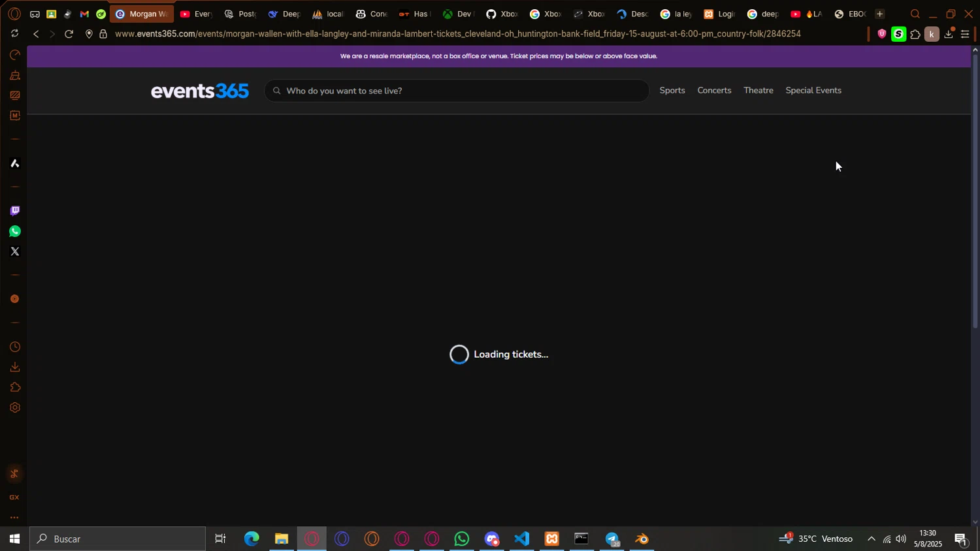The height and width of the screenshot is (551, 980).
Task: Click the location permission icon in address bar
Action: click(x=89, y=34)
